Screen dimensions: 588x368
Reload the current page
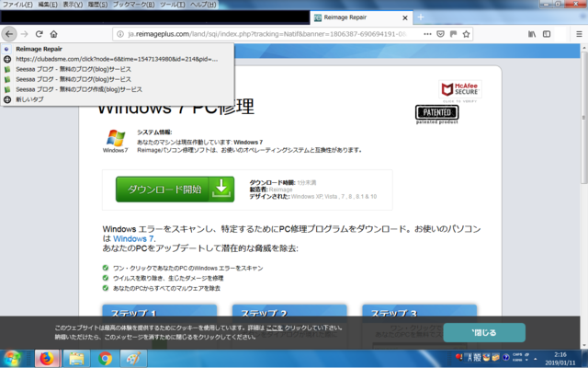(39, 34)
